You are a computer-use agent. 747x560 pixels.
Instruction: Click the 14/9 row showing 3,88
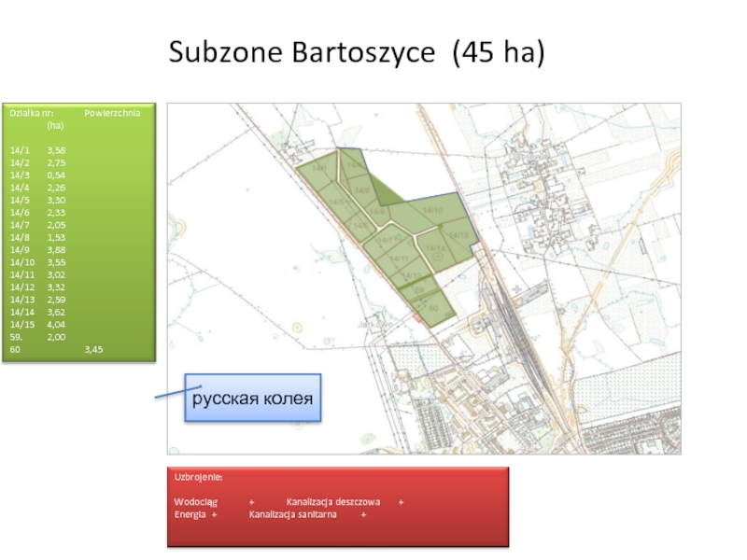coord(37,250)
